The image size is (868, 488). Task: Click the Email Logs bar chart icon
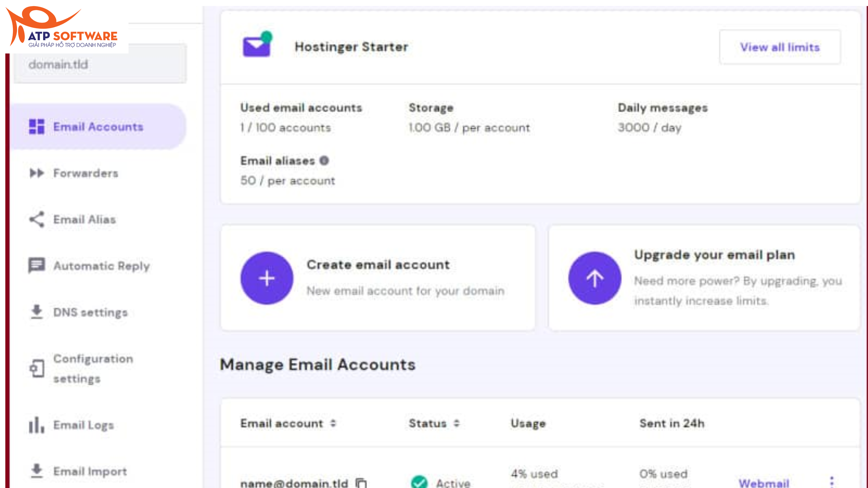click(36, 425)
